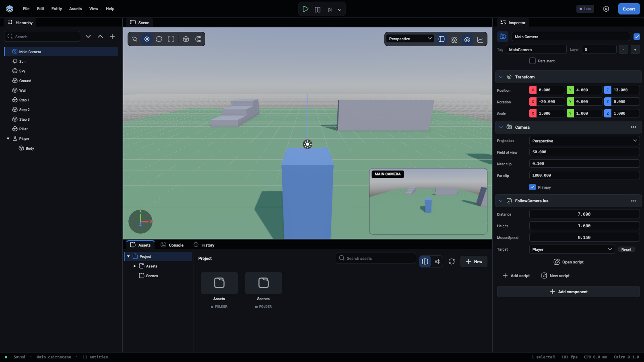The height and width of the screenshot is (362, 644).
Task: Refresh the asset browser
Action: pyautogui.click(x=452, y=261)
